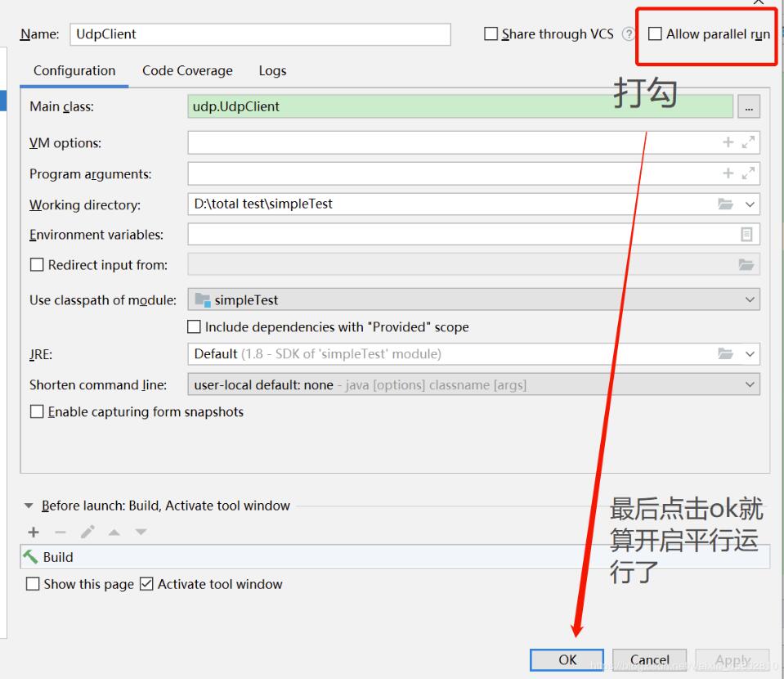The height and width of the screenshot is (679, 784).
Task: Click the Share through VCS help icon
Action: point(628,34)
